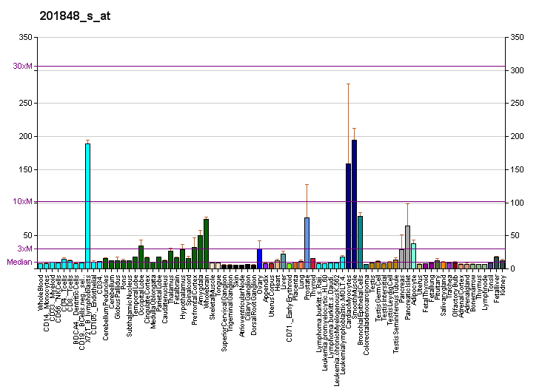Select the Fetalliver axis label
Image resolution: width=542 pixels, height=392 pixels.
pyautogui.click(x=496, y=288)
